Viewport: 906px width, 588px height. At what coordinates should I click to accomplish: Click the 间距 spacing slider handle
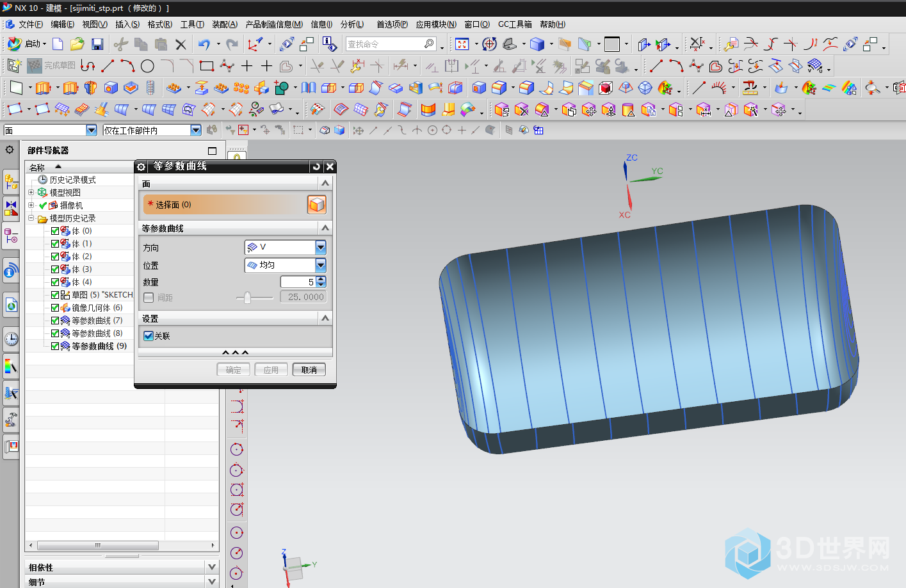click(248, 298)
